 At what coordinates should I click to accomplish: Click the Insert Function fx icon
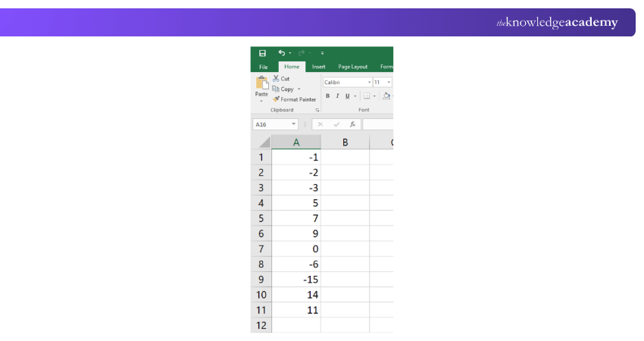[x=352, y=124]
